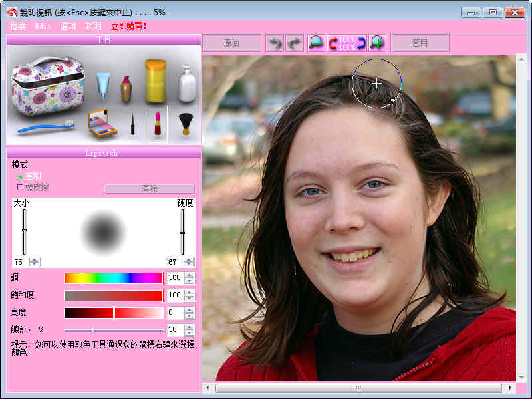Click the horizontal scrollbar left arrow

[x=207, y=388]
